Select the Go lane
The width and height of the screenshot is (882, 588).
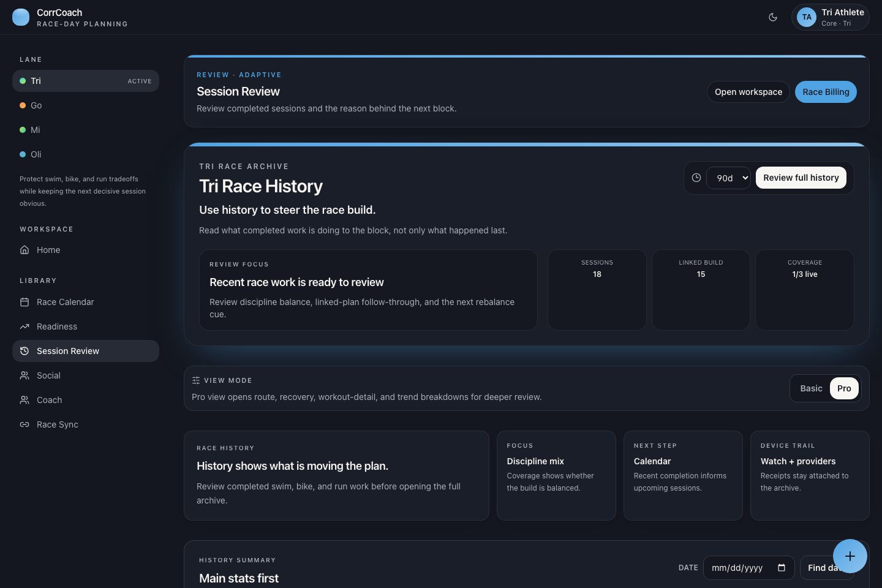click(x=86, y=105)
